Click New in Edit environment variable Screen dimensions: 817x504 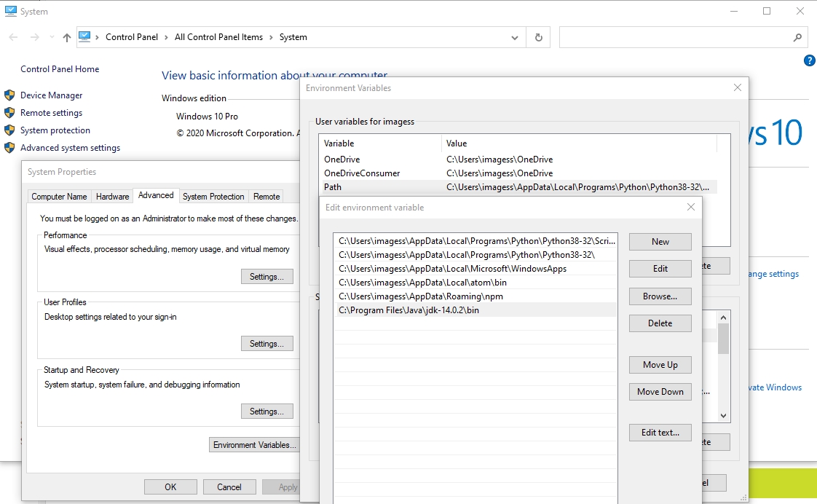(x=660, y=242)
